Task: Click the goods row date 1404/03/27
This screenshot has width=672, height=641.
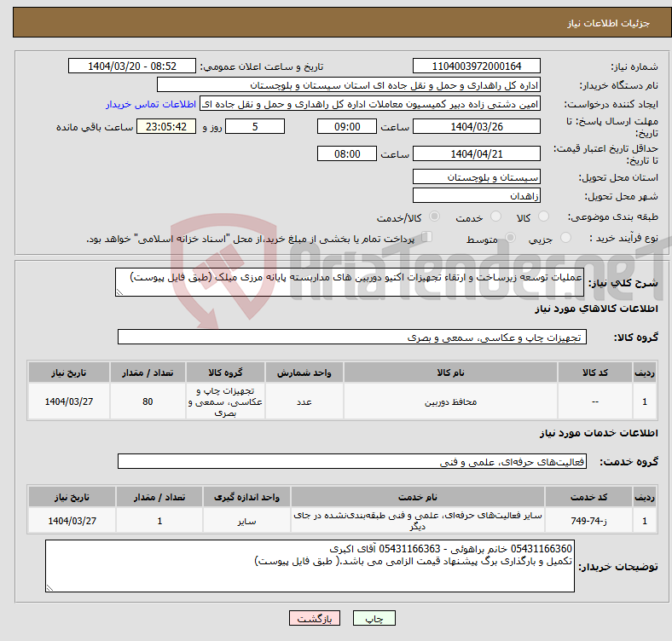Action: [69, 401]
